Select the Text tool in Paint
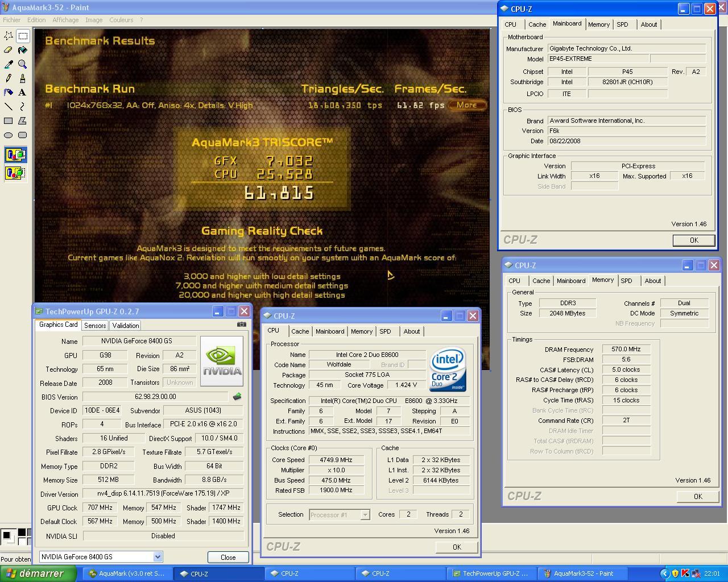 click(23, 92)
